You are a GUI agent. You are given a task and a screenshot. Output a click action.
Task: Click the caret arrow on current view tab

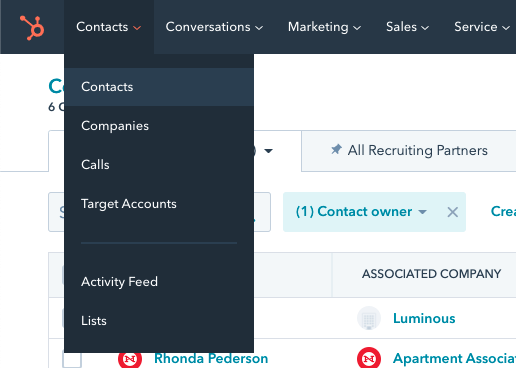268,151
